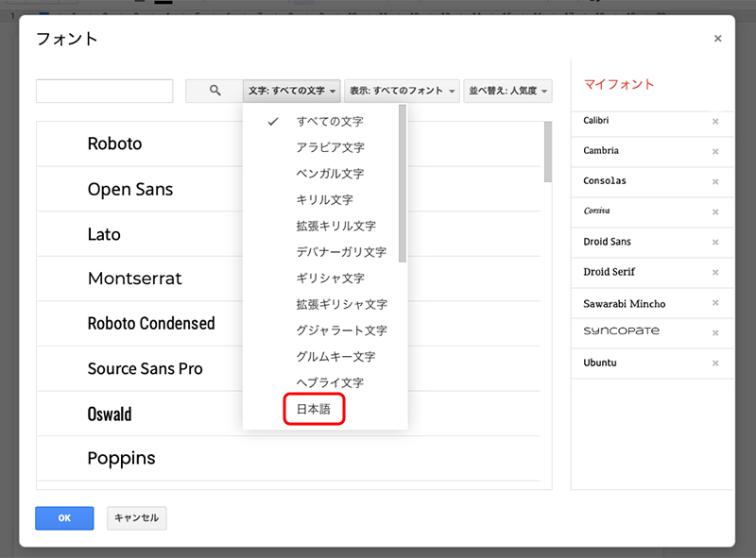
Task: Click the font search input field
Action: click(x=105, y=91)
